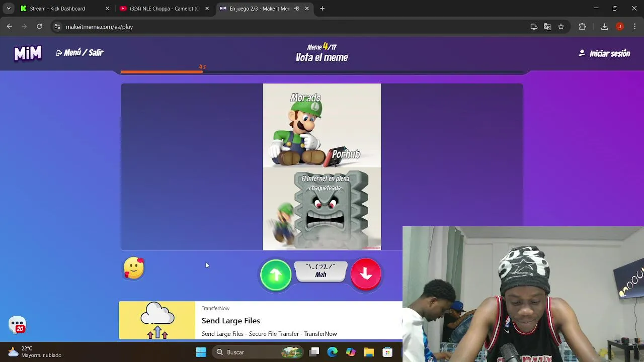The width and height of the screenshot is (644, 362).
Task: Click TransferNow ad cloud image
Action: tap(157, 320)
